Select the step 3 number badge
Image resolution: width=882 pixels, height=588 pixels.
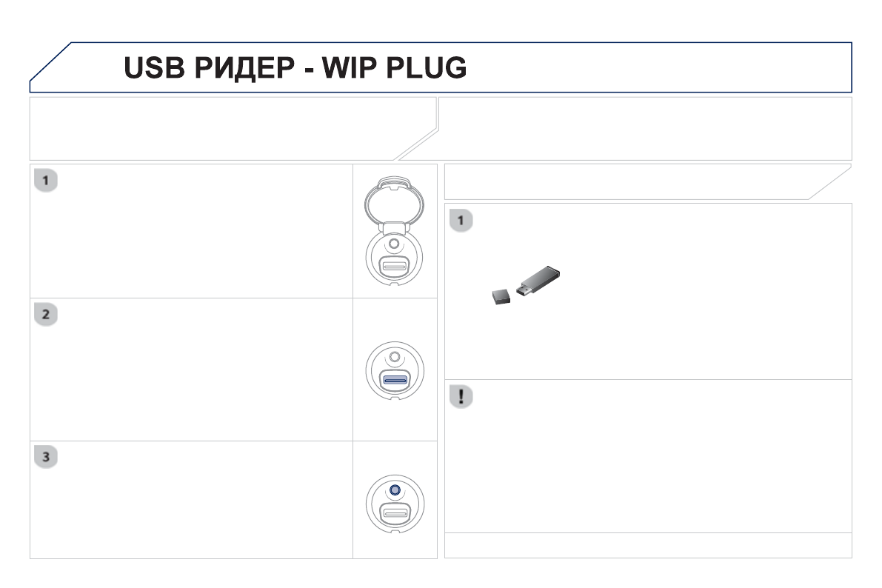click(47, 457)
